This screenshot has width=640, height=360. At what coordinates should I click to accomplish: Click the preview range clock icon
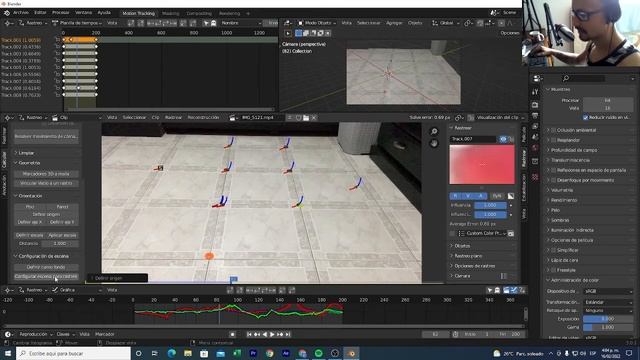pos(456,334)
